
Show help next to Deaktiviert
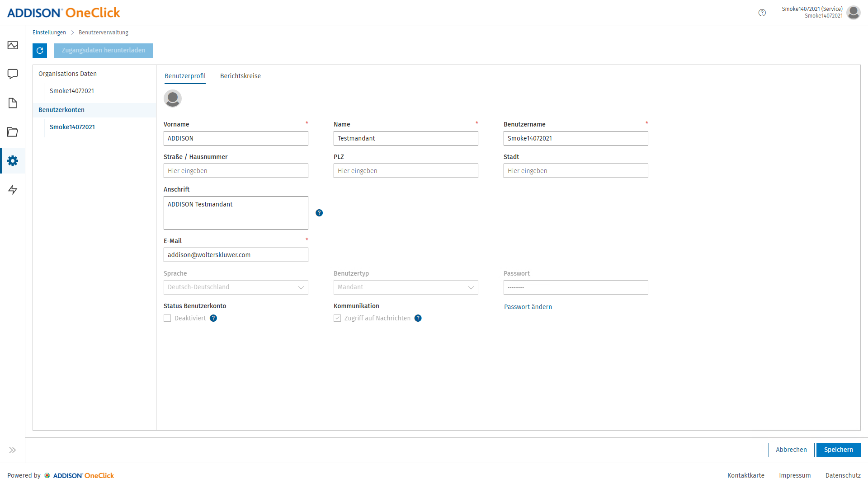pos(213,318)
